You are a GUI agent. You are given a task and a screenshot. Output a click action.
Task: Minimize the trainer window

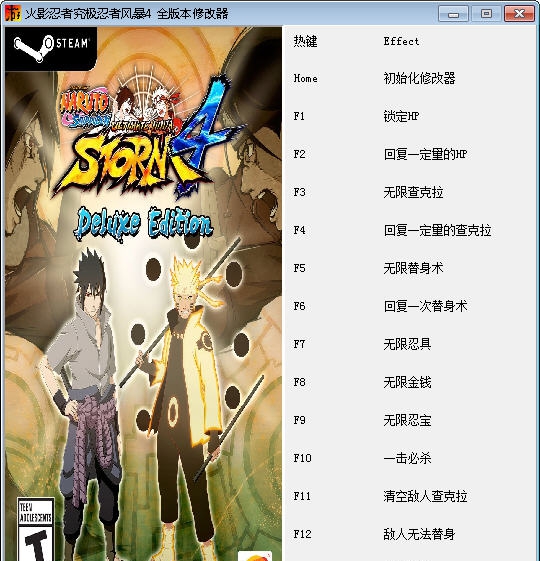coord(453,14)
